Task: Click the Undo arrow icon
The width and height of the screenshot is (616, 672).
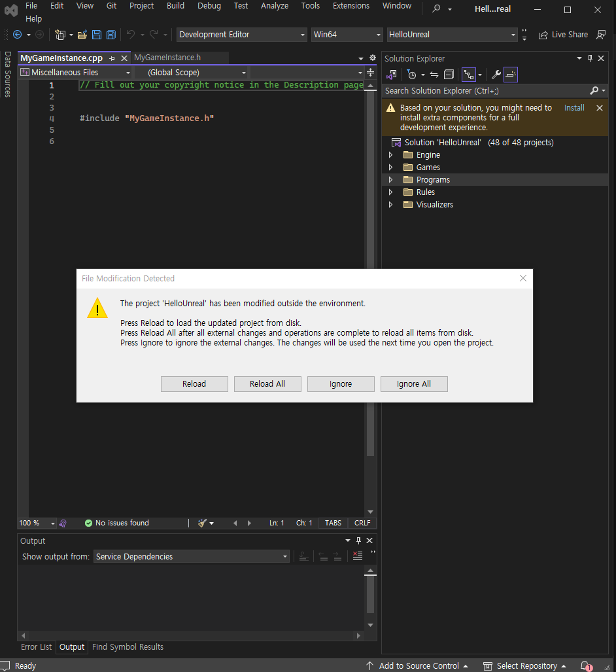Action: tap(131, 35)
